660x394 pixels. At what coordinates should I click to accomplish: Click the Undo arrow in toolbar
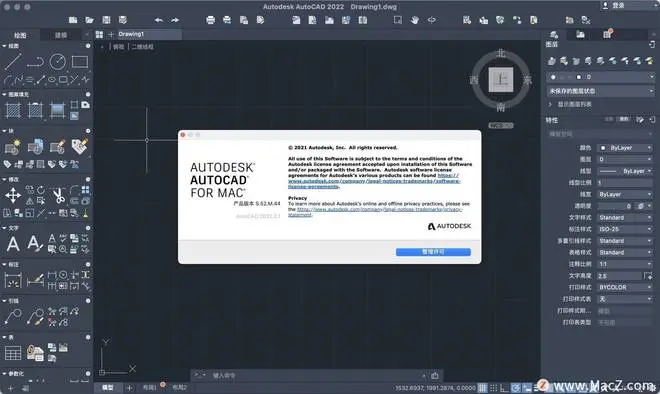159,20
